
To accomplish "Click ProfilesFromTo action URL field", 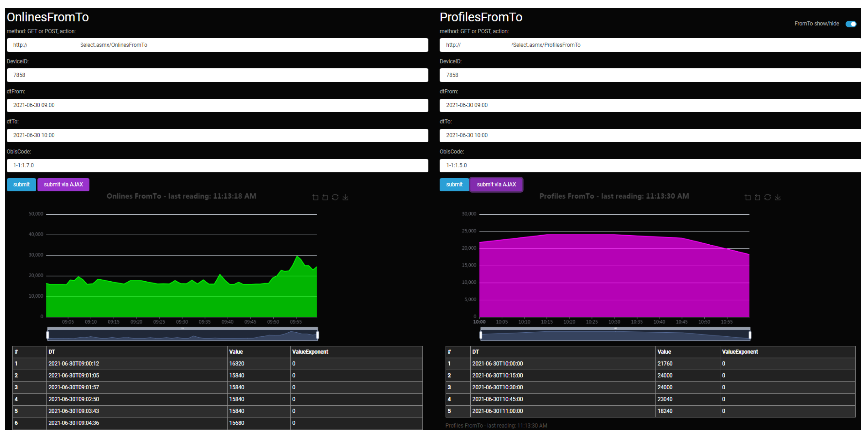I will pos(650,45).
